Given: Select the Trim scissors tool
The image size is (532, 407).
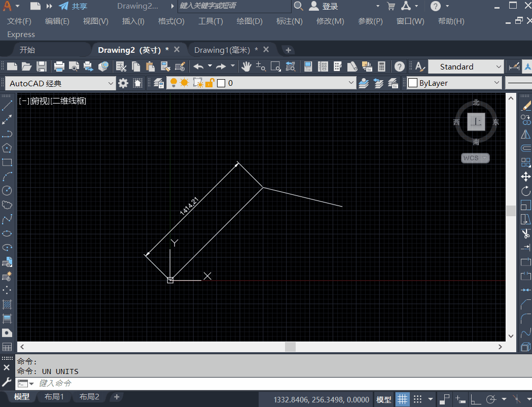Looking at the screenshot, I should coord(525,233).
